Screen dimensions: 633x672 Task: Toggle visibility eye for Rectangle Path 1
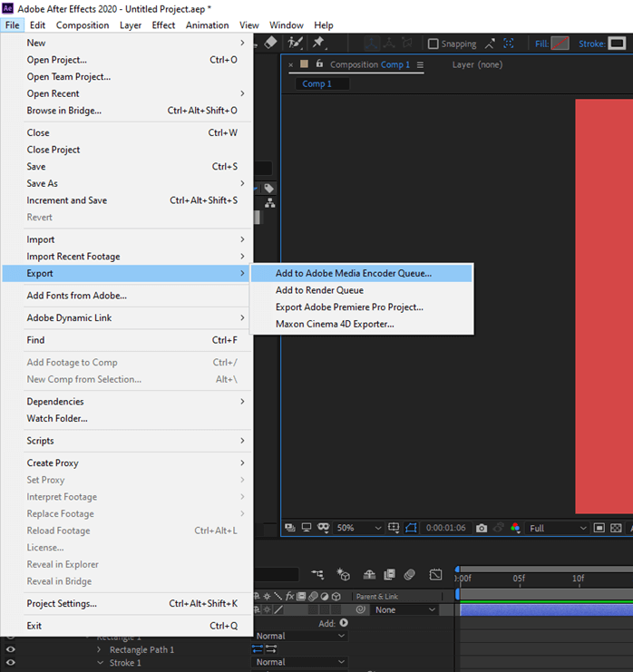(10, 649)
